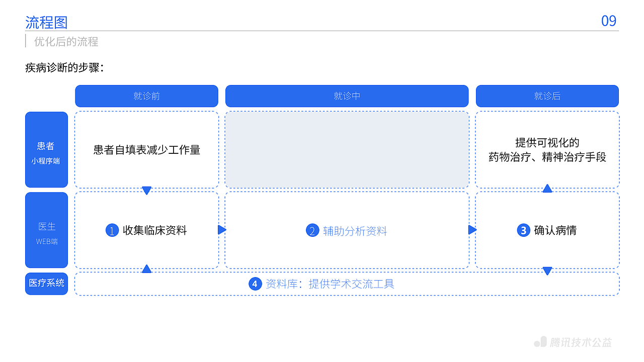Click the text 资料库：提供学术交流工具
The height and width of the screenshot is (362, 644).
(x=330, y=284)
